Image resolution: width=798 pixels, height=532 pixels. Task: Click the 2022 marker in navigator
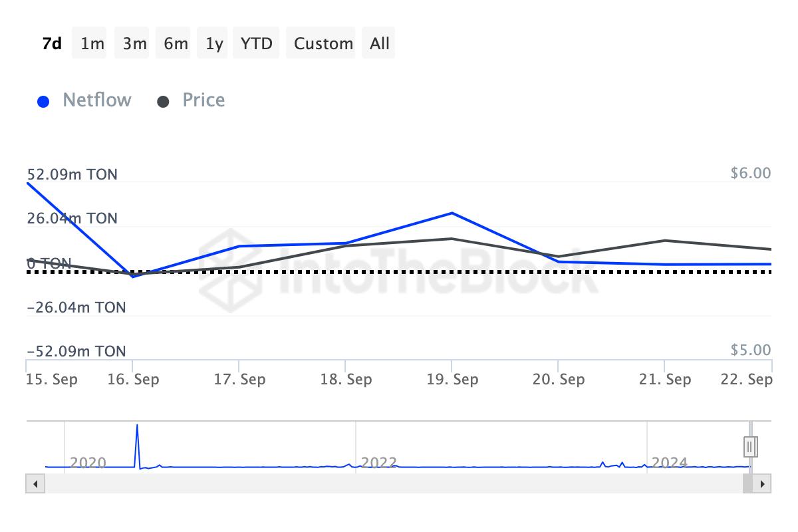click(378, 462)
